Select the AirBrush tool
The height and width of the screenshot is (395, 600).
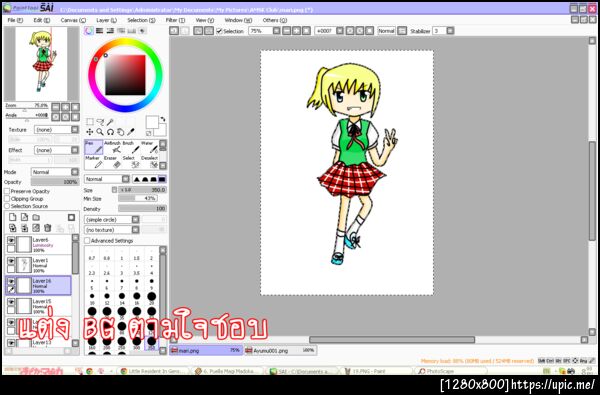pyautogui.click(x=112, y=147)
